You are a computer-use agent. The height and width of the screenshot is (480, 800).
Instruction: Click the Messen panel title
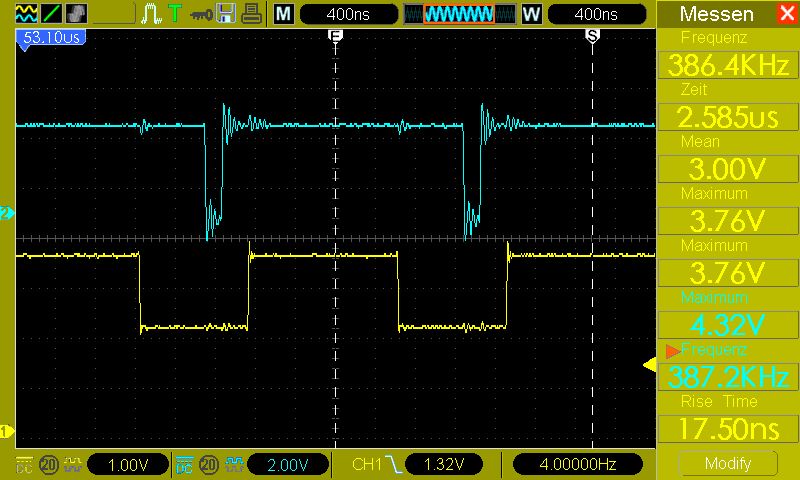point(716,14)
